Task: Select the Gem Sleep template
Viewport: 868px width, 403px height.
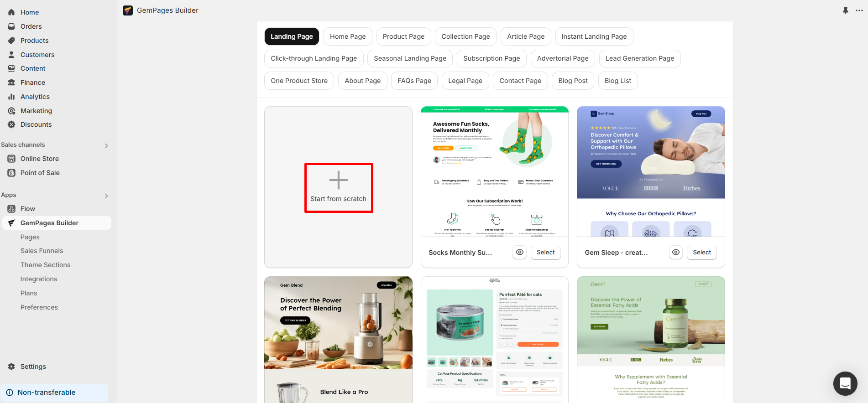Action: tap(701, 253)
